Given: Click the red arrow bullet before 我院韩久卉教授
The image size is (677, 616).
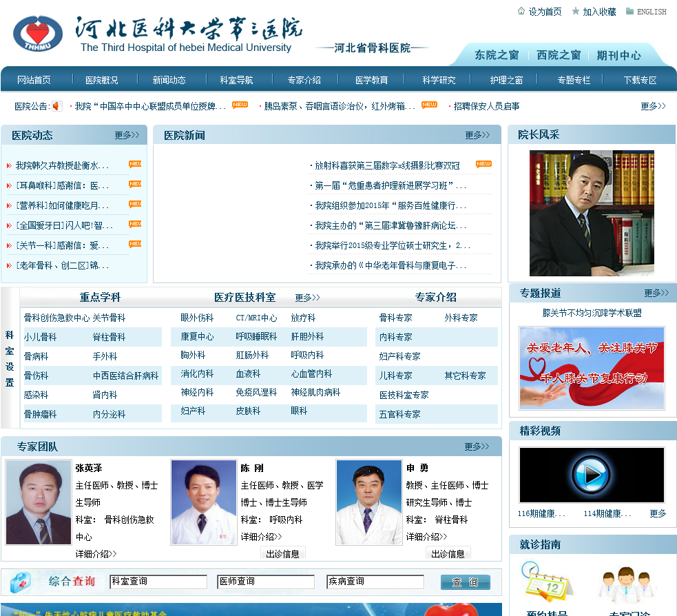Looking at the screenshot, I should click(x=9, y=165).
